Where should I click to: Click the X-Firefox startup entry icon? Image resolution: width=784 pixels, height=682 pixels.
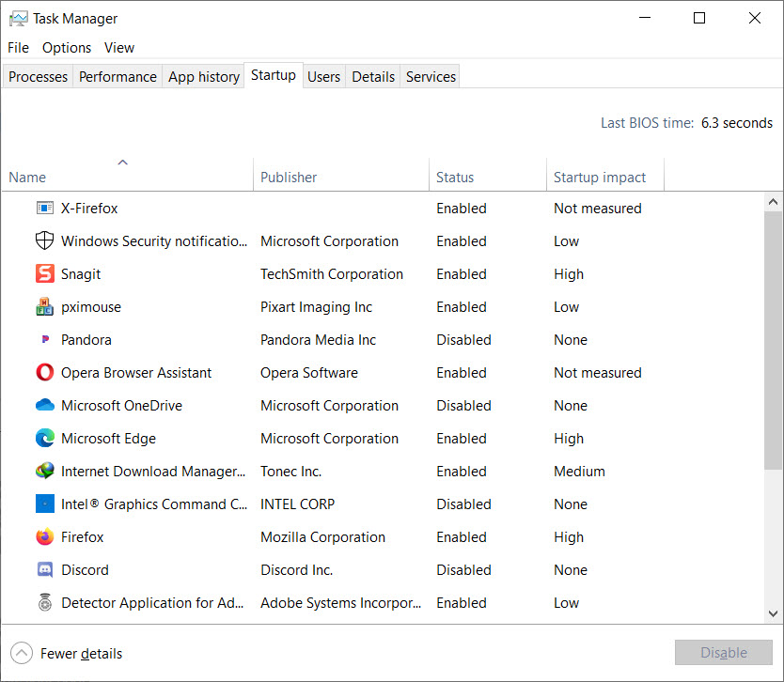click(44, 208)
